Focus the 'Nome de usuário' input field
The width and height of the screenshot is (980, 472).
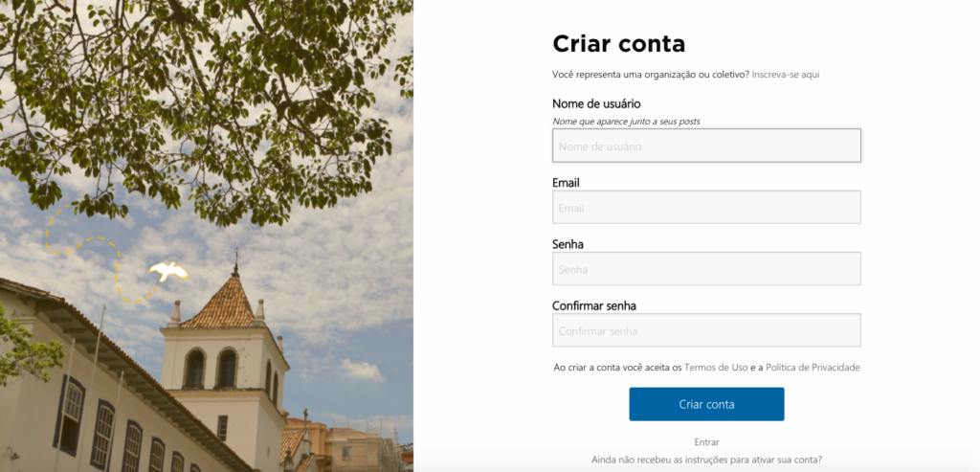706,146
